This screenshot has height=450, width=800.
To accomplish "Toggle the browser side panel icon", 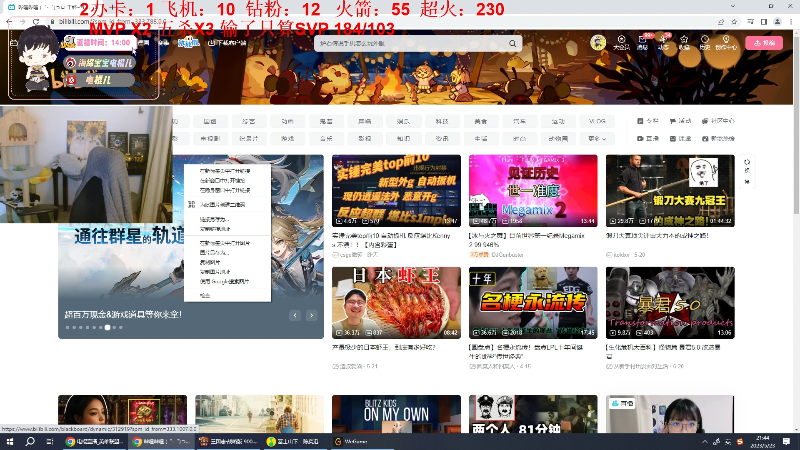I will tap(764, 22).
